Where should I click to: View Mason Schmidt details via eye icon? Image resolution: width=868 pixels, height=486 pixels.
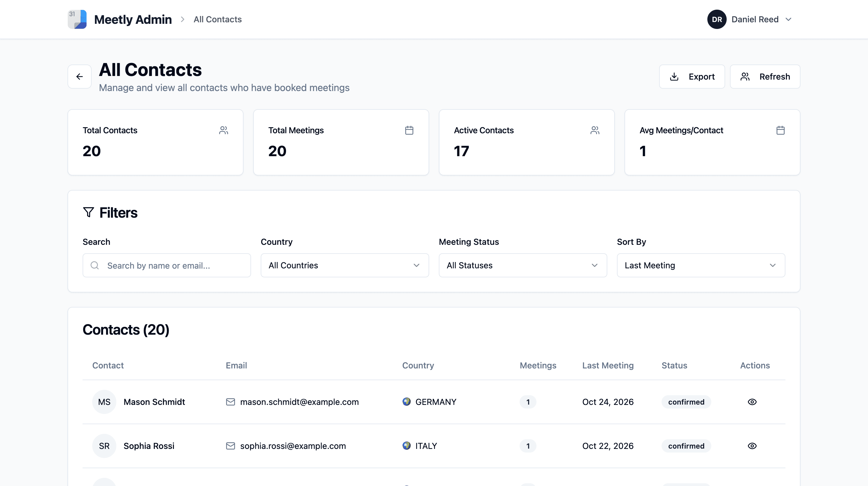[752, 402]
